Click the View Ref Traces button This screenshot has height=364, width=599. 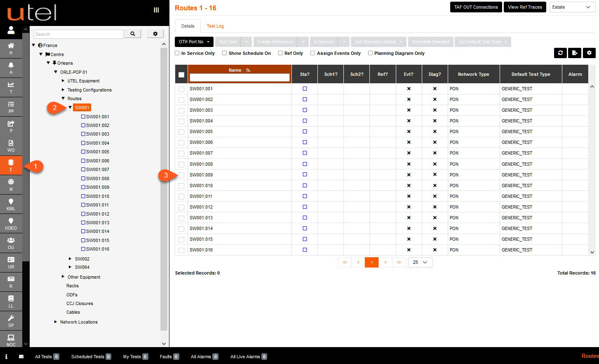524,7
